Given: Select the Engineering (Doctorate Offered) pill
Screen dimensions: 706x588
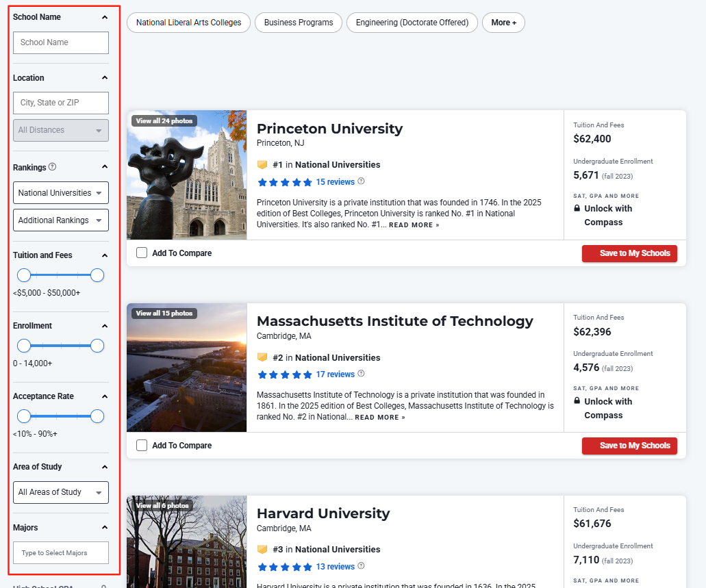Looking at the screenshot, I should [412, 23].
